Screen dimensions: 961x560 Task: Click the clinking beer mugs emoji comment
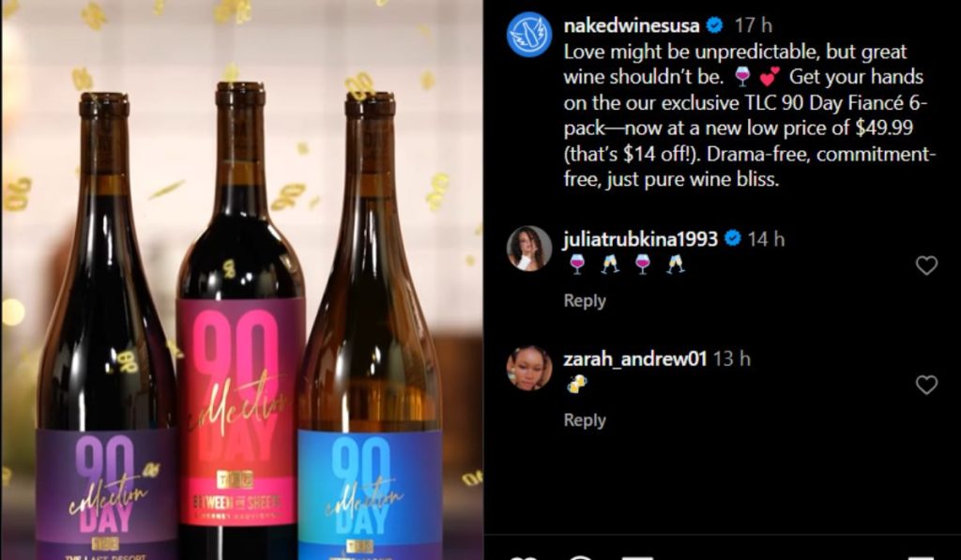(x=577, y=384)
